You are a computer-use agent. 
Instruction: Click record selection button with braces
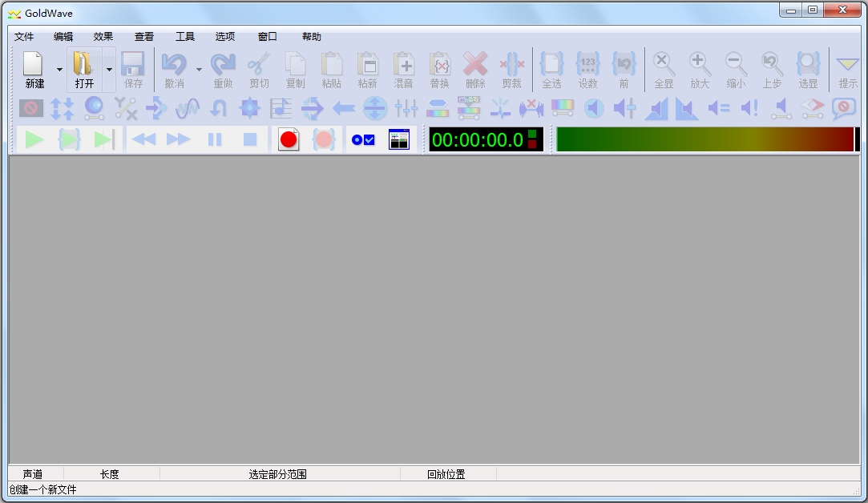[x=324, y=139]
